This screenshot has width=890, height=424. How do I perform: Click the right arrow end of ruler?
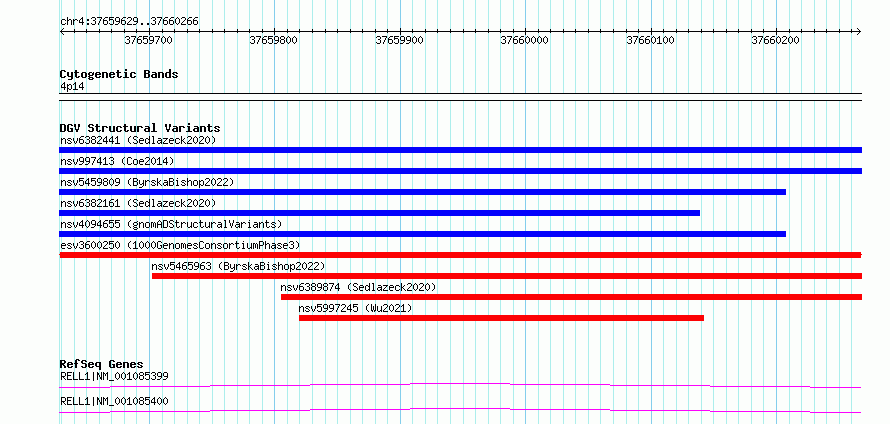tap(858, 31)
